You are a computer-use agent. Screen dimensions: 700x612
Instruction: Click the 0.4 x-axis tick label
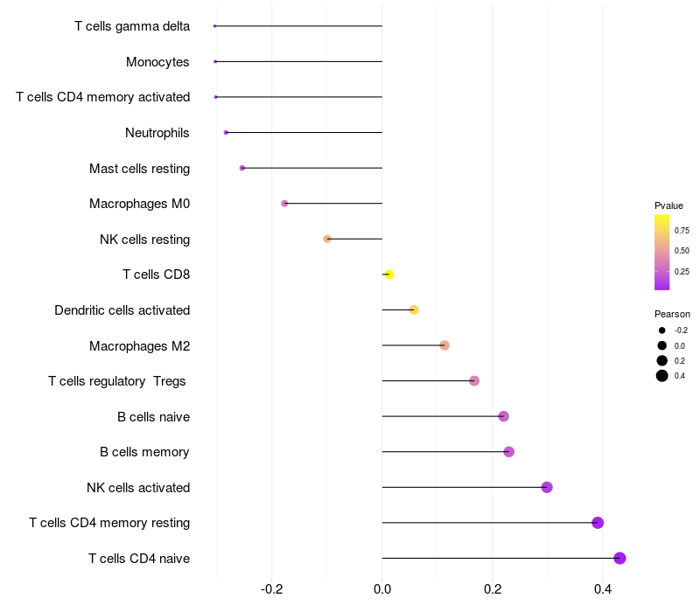click(x=603, y=589)
